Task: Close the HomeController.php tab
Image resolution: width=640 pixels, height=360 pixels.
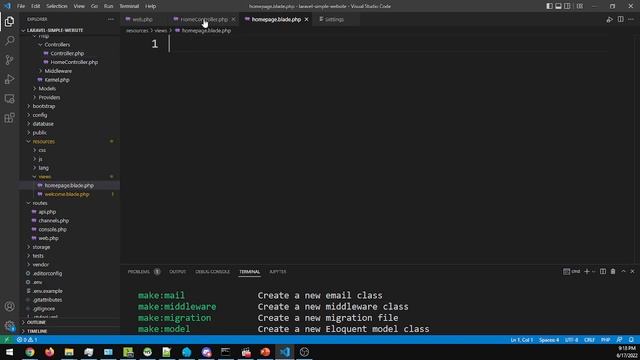Action: [x=233, y=19]
